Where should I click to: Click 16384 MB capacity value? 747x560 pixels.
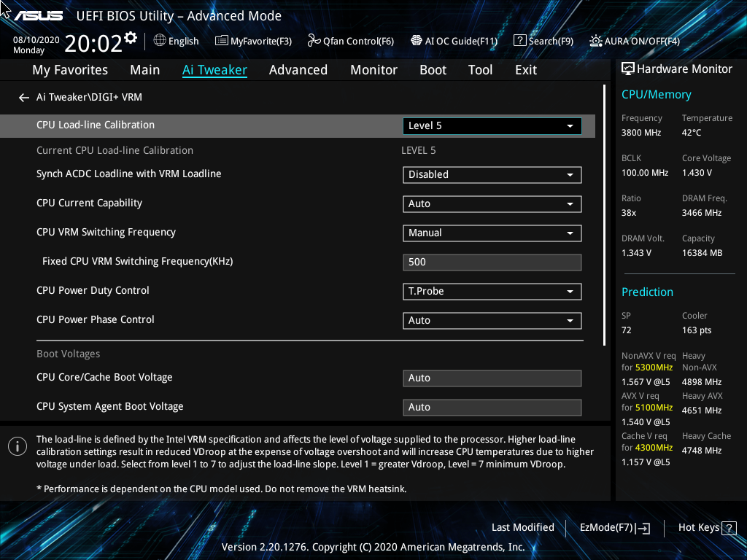702,253
